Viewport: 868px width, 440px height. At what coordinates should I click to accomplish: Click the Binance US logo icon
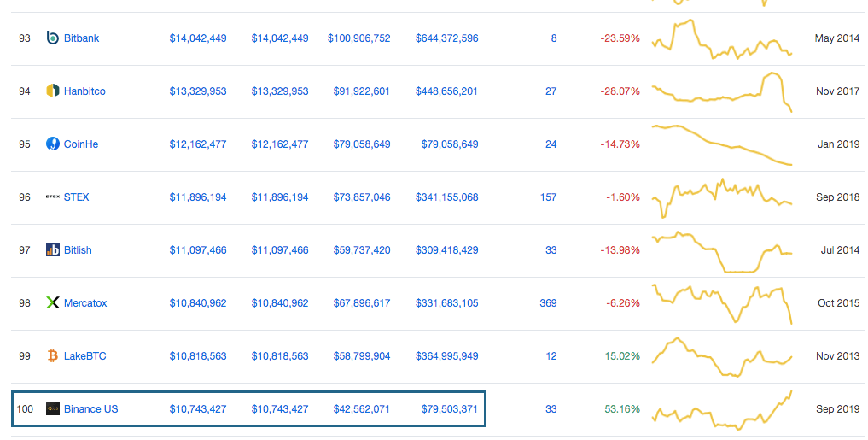[53, 409]
